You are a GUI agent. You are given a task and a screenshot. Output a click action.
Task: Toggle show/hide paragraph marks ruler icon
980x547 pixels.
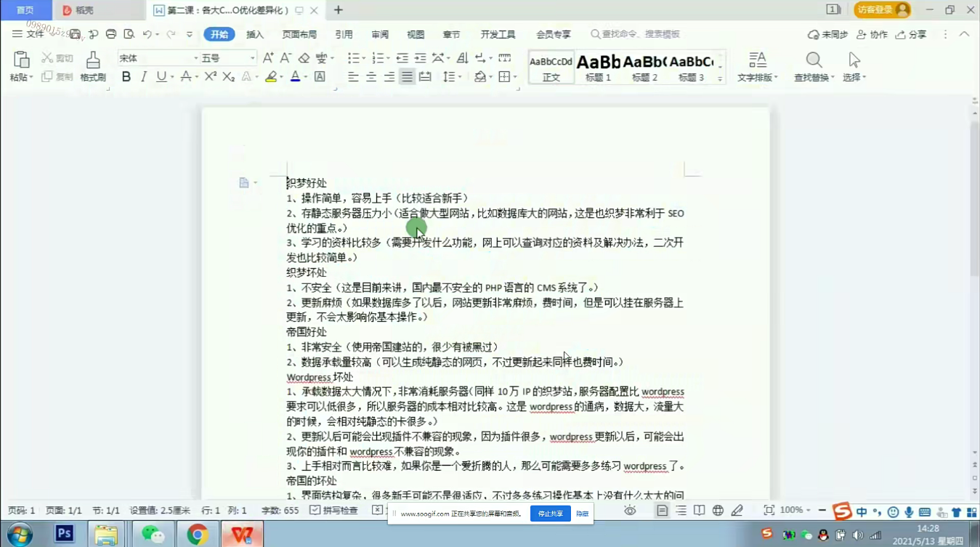504,58
